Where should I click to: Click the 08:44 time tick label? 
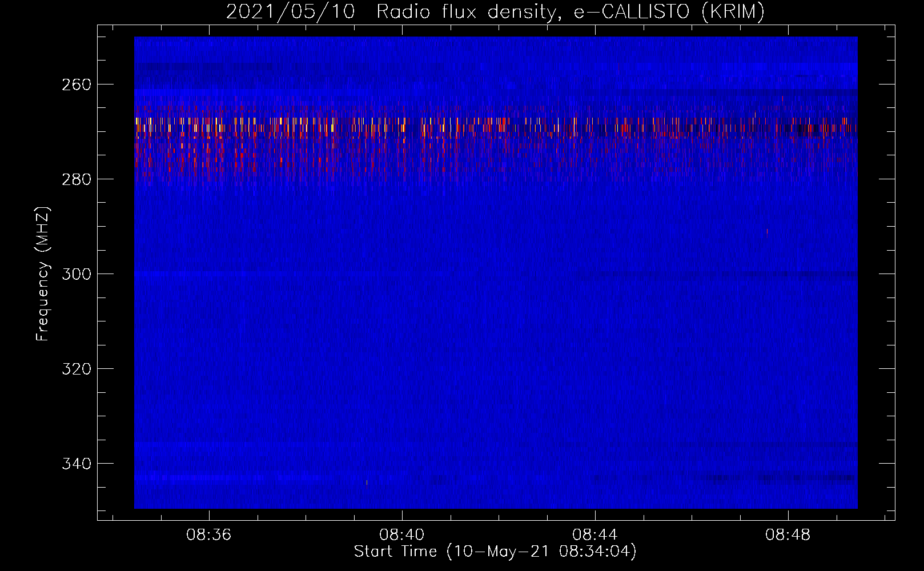595,535
